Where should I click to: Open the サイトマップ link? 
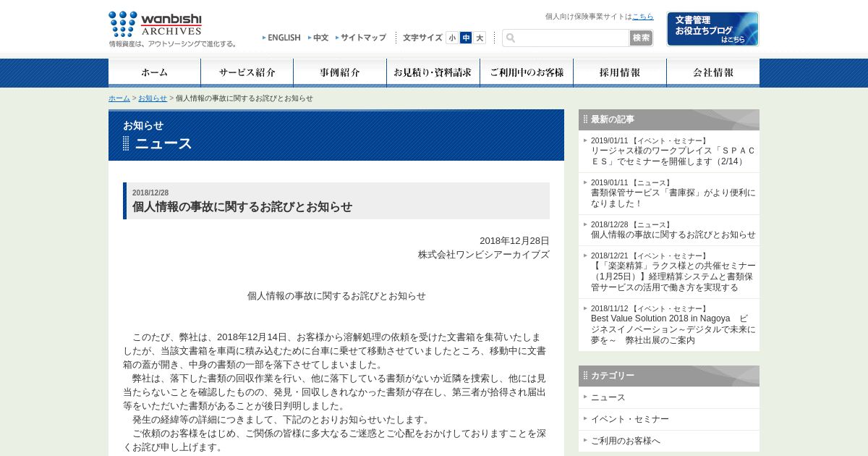point(361,38)
